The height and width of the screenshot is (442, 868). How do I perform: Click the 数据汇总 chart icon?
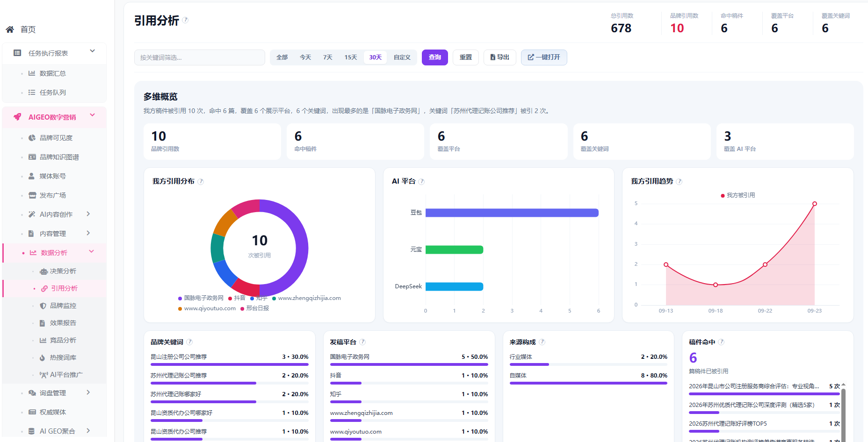click(x=32, y=73)
